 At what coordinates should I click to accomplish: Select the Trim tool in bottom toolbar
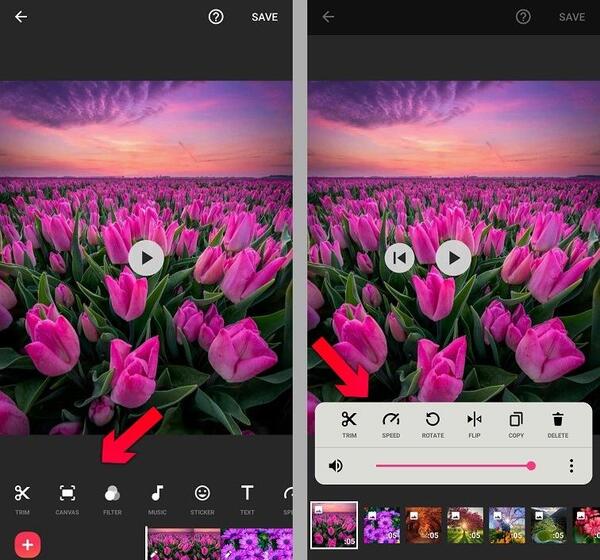click(22, 499)
